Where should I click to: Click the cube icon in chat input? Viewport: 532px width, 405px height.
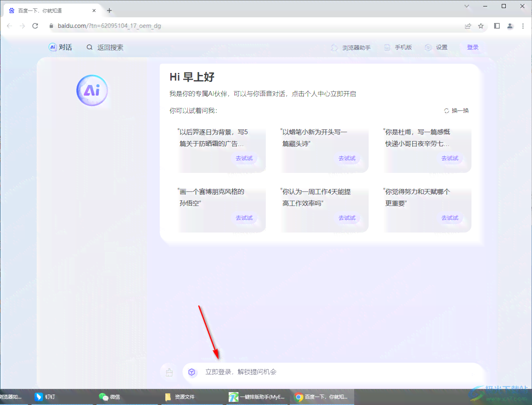tap(192, 372)
